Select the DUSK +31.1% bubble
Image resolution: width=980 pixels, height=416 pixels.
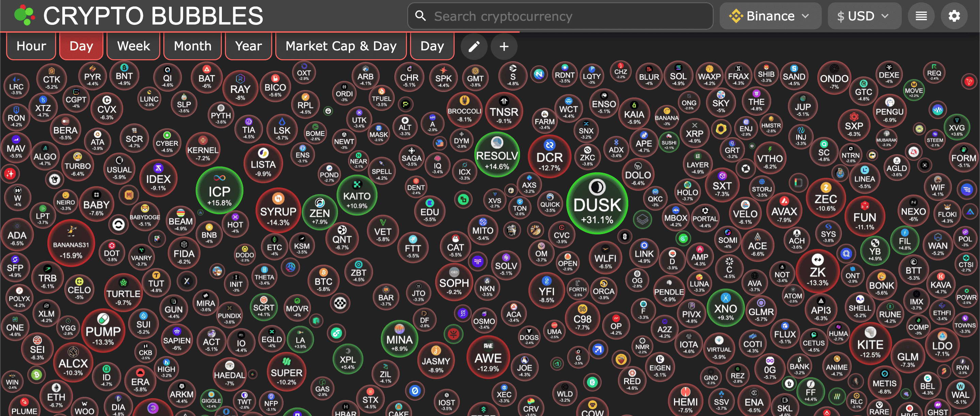tap(597, 204)
